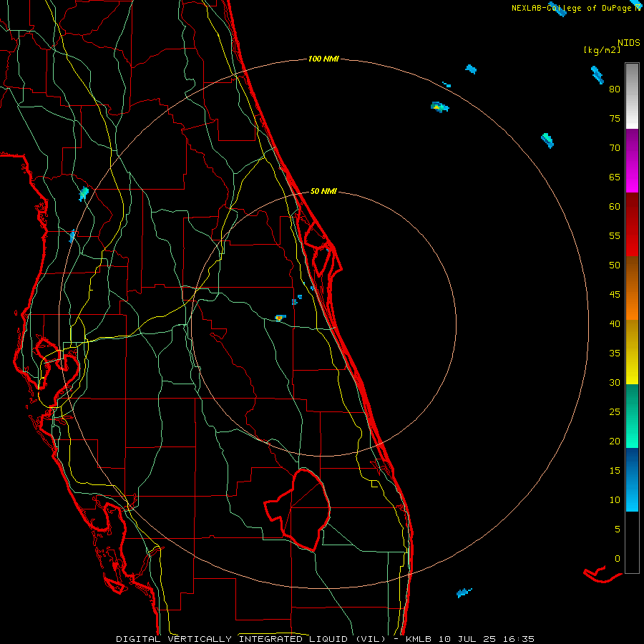The height and width of the screenshot is (644, 644).
Task: Click the scale value 65
Action: coord(615,177)
